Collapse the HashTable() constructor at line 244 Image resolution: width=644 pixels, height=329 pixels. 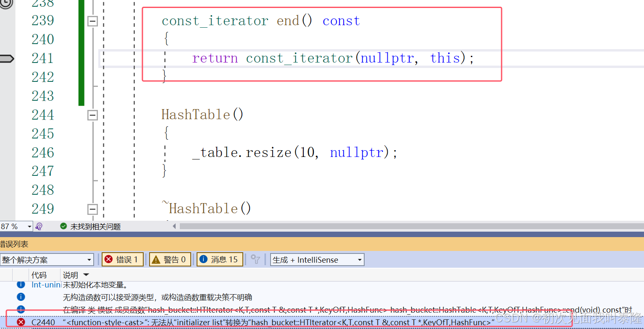point(92,115)
